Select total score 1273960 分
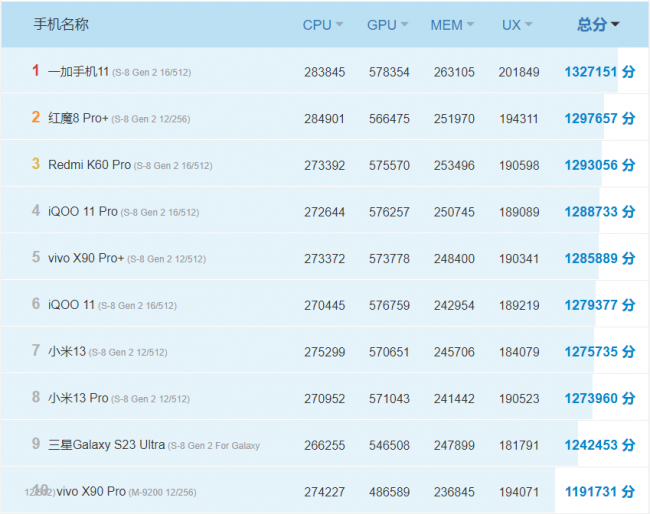The height and width of the screenshot is (514, 650). pyautogui.click(x=599, y=398)
